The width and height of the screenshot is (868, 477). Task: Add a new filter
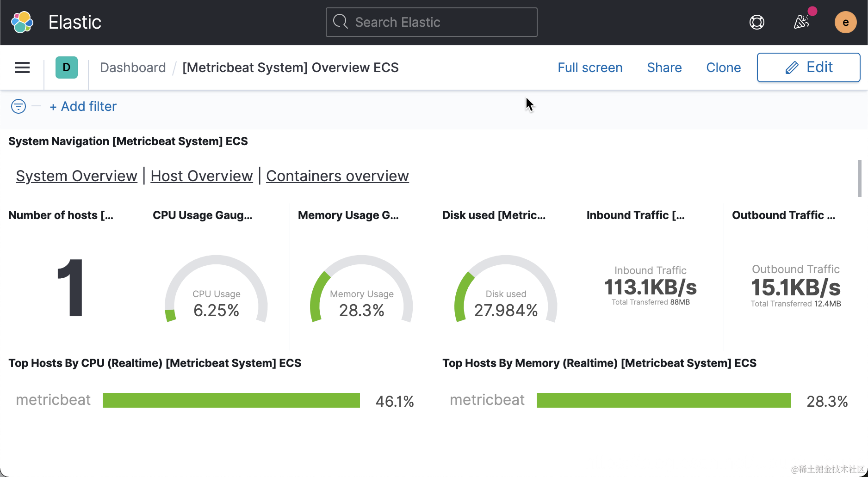83,106
